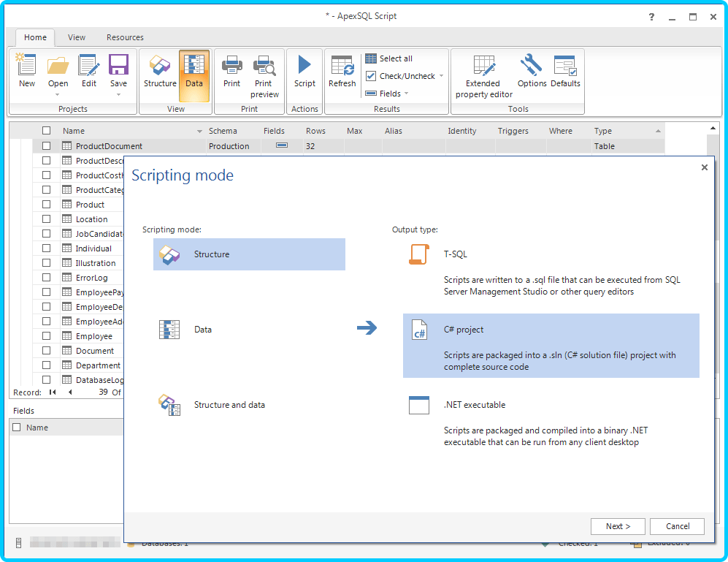Screen dimensions: 728x562
Task: Select C# project output type
Action: 551,346
